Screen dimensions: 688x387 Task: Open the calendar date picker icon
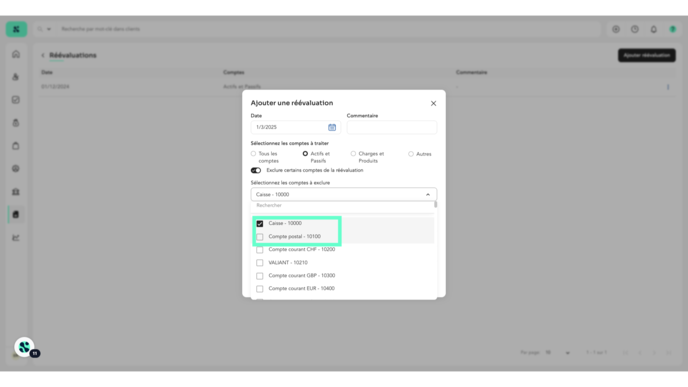pyautogui.click(x=332, y=127)
